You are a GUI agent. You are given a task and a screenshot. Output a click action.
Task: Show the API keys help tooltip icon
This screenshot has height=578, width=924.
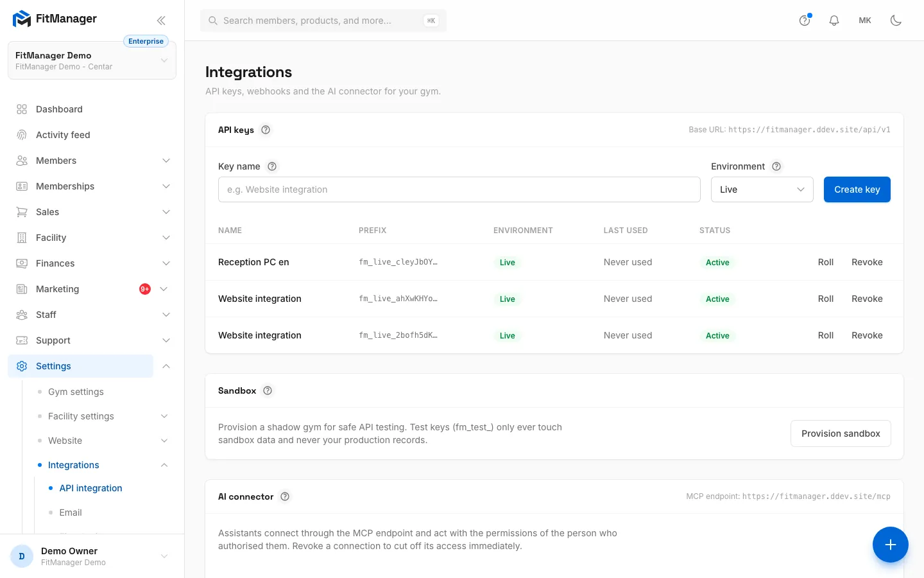tap(266, 130)
